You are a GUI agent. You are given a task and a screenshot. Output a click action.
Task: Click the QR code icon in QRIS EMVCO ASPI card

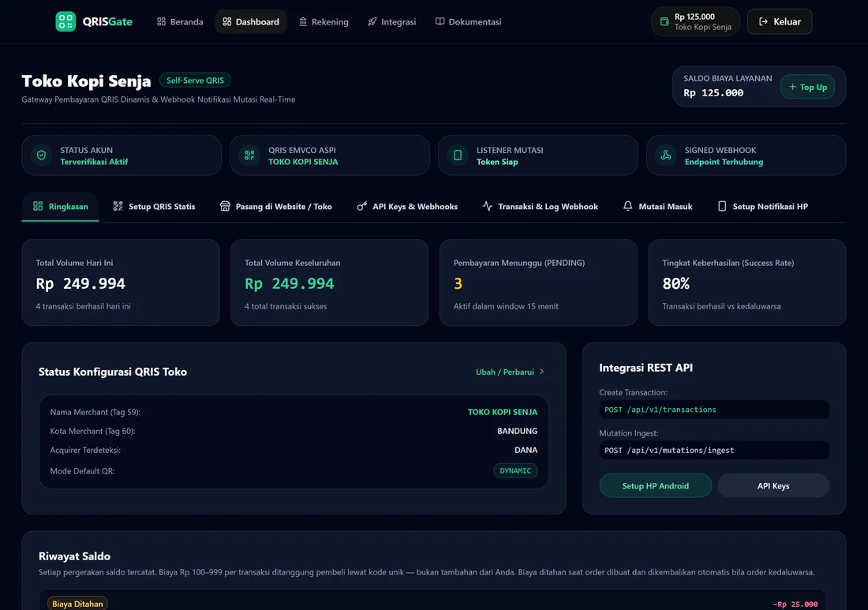point(249,155)
